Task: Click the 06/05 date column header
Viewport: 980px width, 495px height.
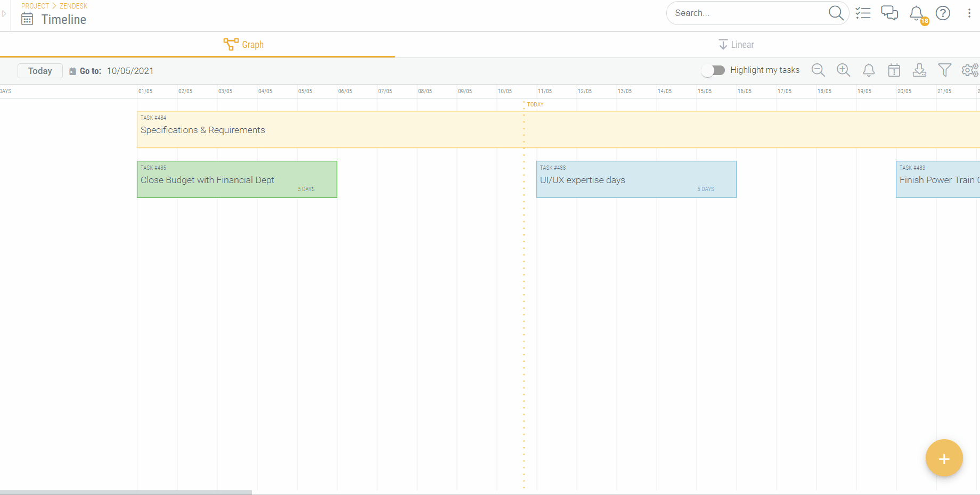Action: (345, 91)
